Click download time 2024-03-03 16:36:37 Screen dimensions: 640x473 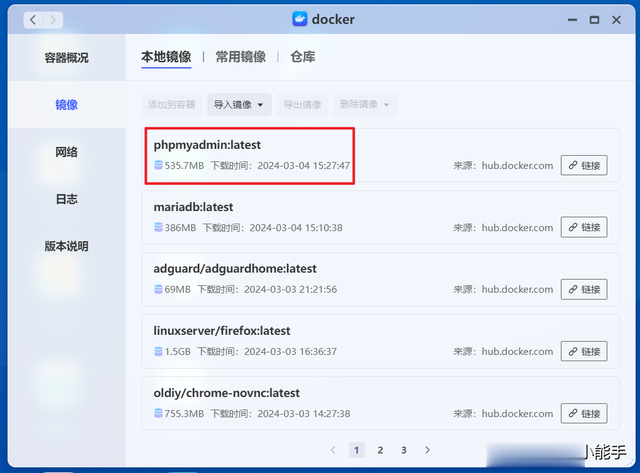coord(291,351)
